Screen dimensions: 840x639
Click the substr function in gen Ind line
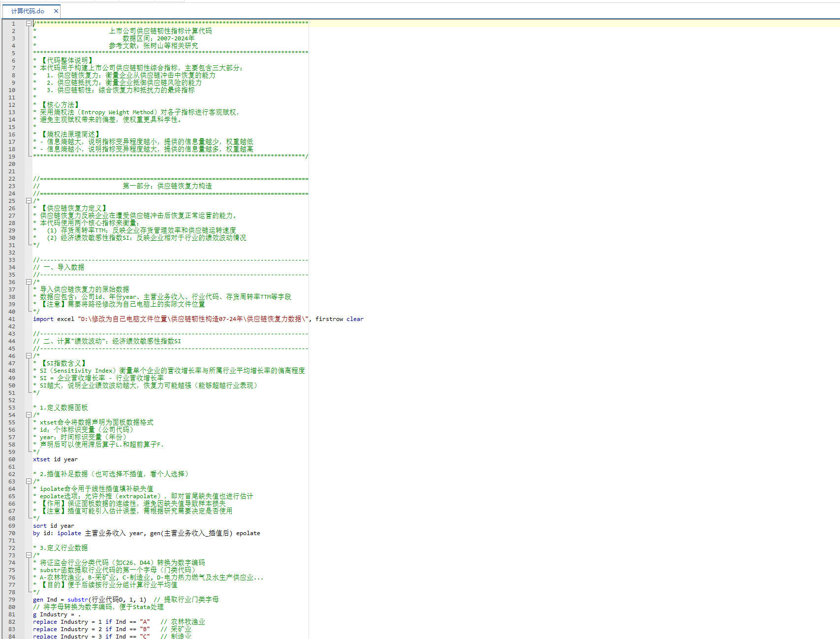click(78, 600)
